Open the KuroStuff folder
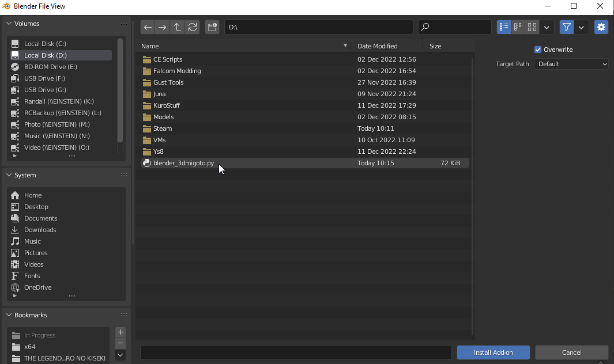Viewport: 614px width, 364px height. pos(305,105)
